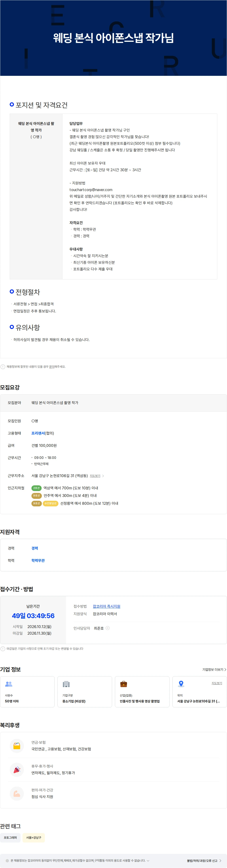The width and height of the screenshot is (227, 868).
Task: Click the industry briefcase icon
Action: coord(124,684)
